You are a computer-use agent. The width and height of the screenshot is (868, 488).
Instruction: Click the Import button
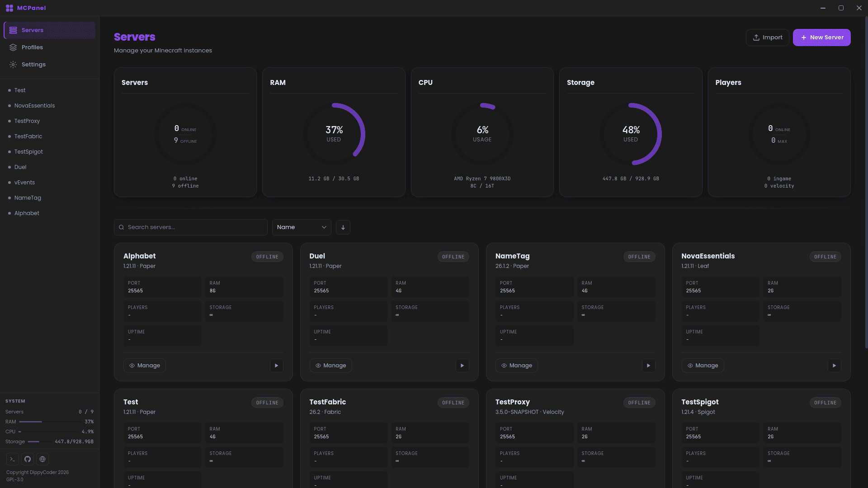(x=767, y=38)
